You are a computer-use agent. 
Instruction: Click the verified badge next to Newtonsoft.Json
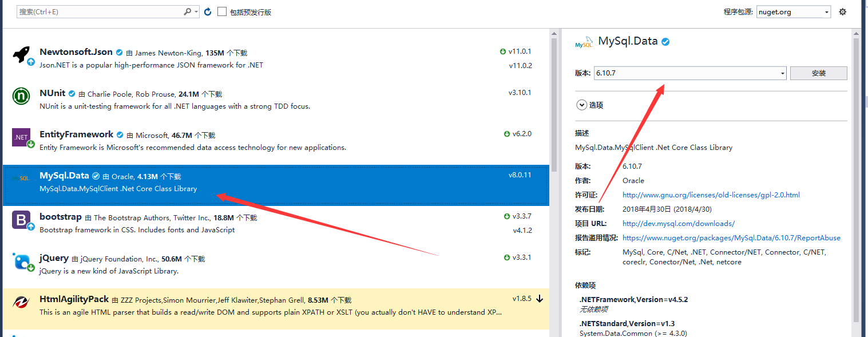pos(120,52)
